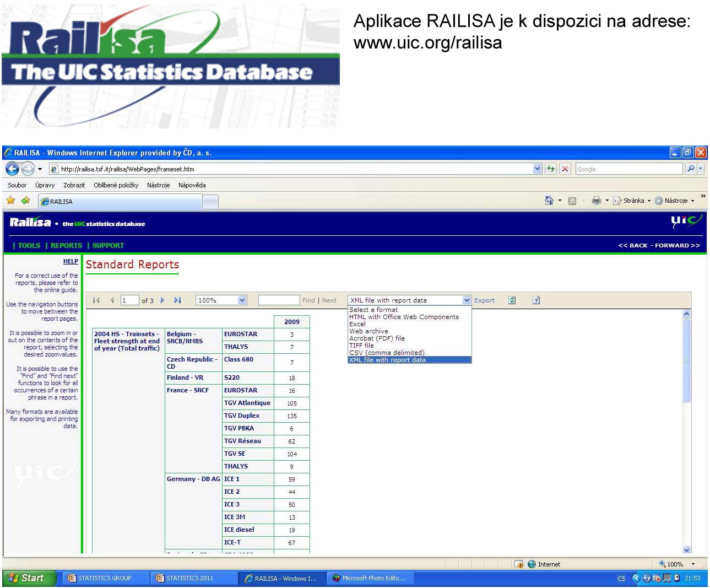Open the Oblíbené položky menu
Image resolution: width=710 pixels, height=588 pixels.
(116, 185)
